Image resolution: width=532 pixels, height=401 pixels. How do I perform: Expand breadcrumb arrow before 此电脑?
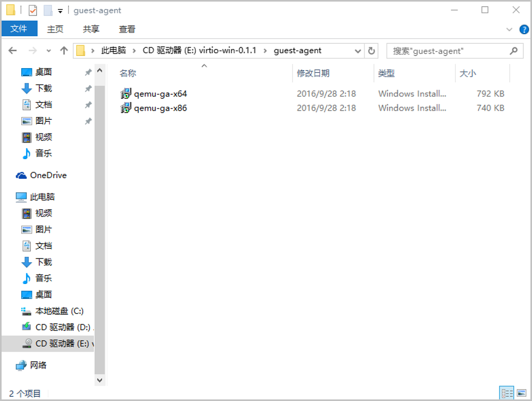tap(92, 51)
